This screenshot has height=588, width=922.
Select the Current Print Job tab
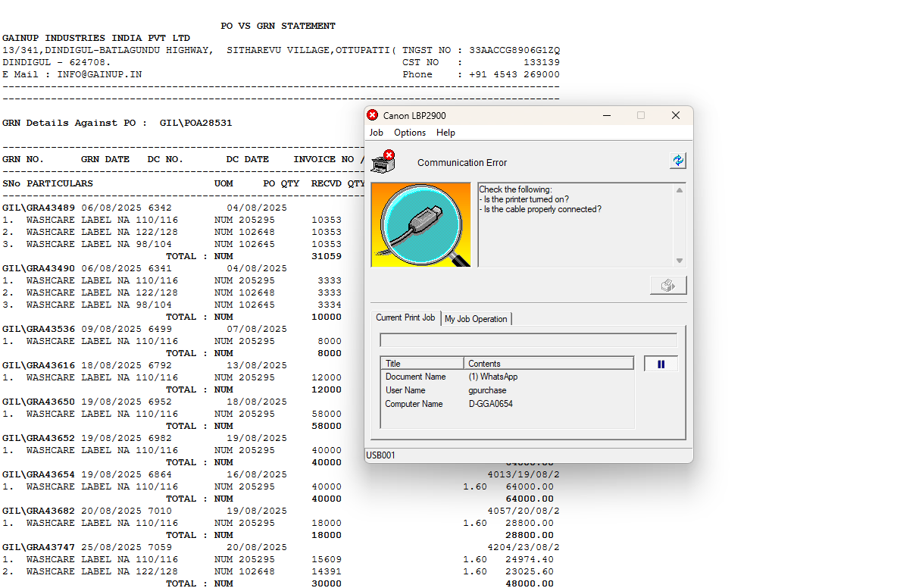point(405,318)
